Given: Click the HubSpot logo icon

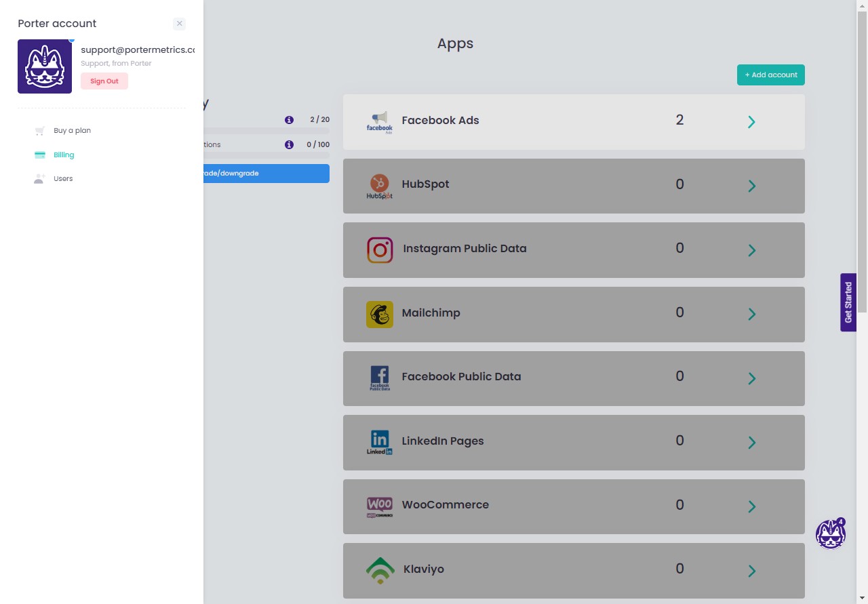Looking at the screenshot, I should (x=380, y=186).
